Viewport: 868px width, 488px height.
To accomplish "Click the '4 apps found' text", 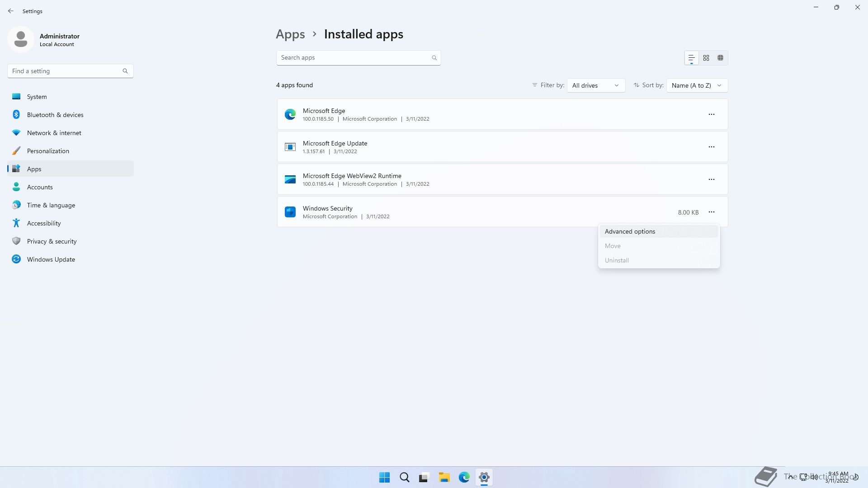I will point(294,85).
